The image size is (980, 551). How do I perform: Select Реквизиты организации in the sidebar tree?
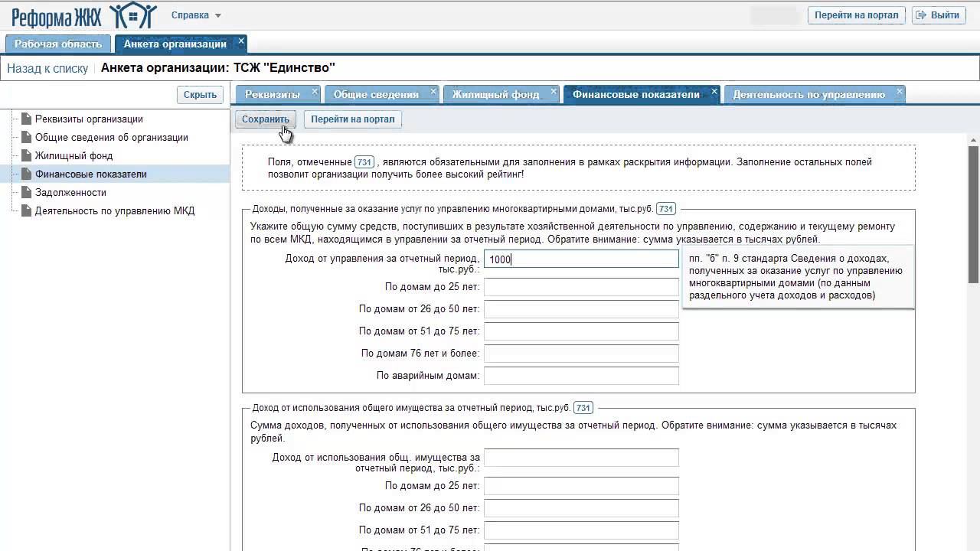tap(89, 119)
